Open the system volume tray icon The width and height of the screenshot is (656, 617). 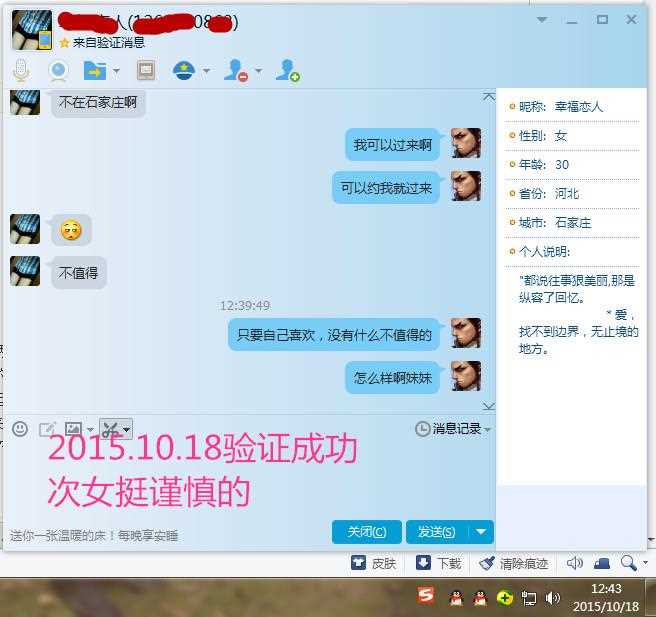553,598
